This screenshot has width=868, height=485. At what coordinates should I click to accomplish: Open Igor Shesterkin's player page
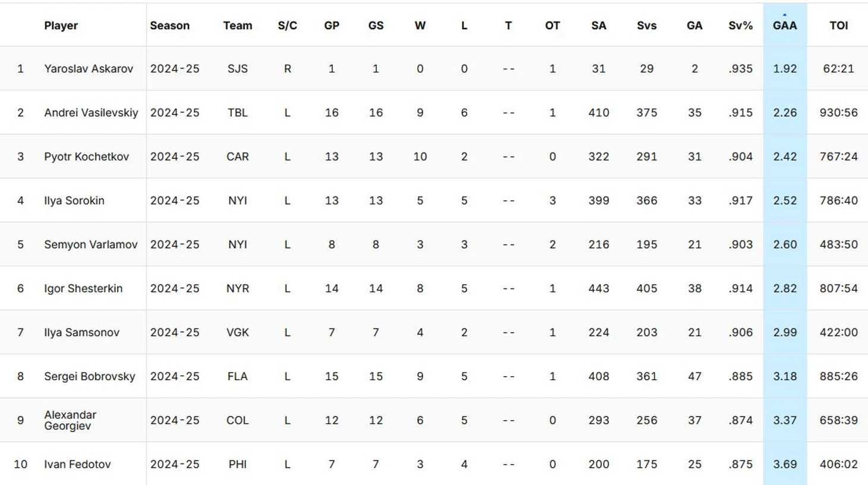coord(83,289)
